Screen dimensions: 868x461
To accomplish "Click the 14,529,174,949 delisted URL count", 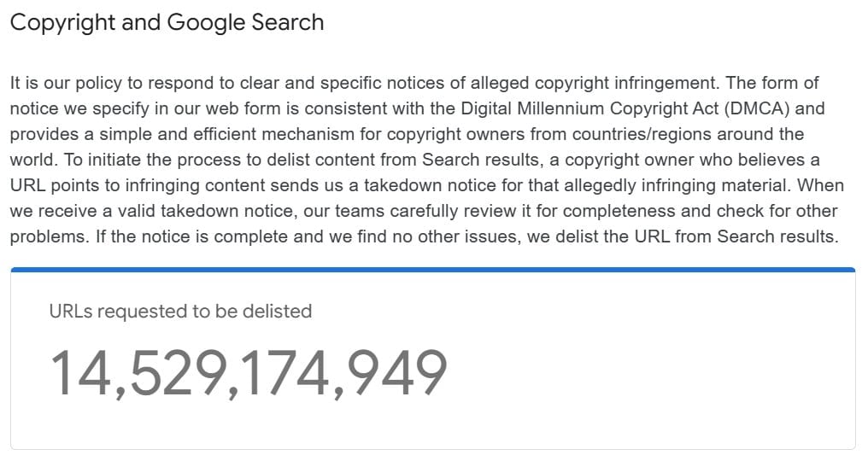I will point(248,374).
